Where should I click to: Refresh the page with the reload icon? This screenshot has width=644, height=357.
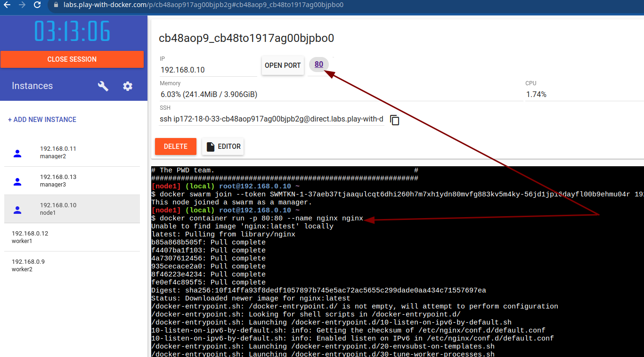37,7
